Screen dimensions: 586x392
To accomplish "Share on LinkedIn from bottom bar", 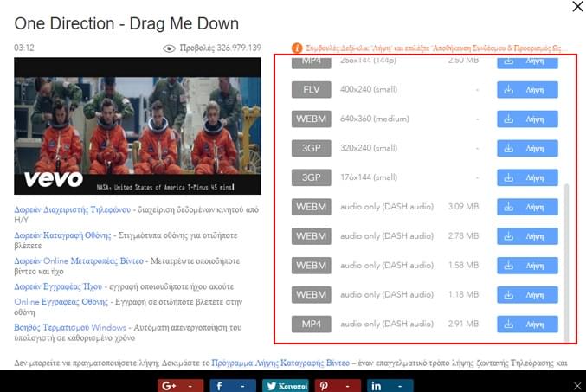I will (390, 385).
